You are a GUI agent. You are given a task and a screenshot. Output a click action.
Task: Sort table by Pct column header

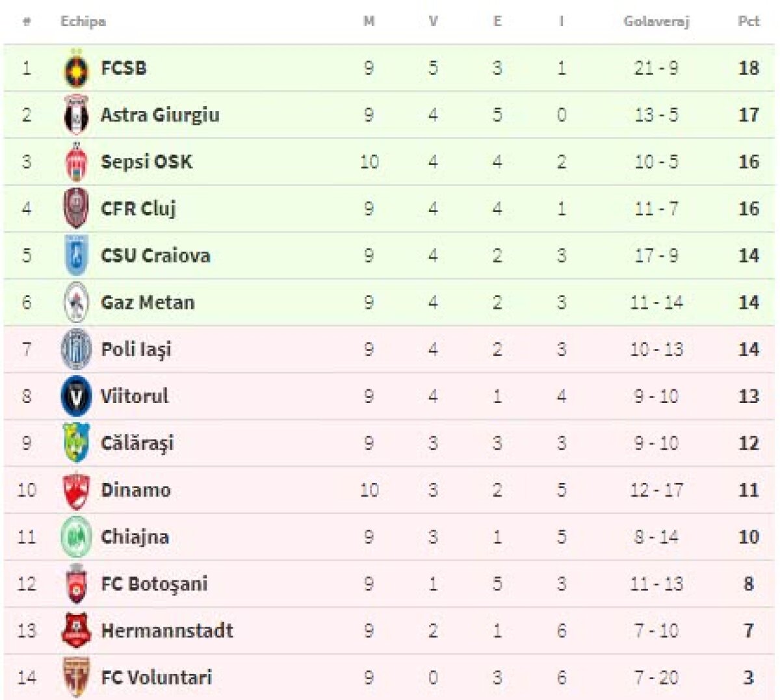[748, 21]
